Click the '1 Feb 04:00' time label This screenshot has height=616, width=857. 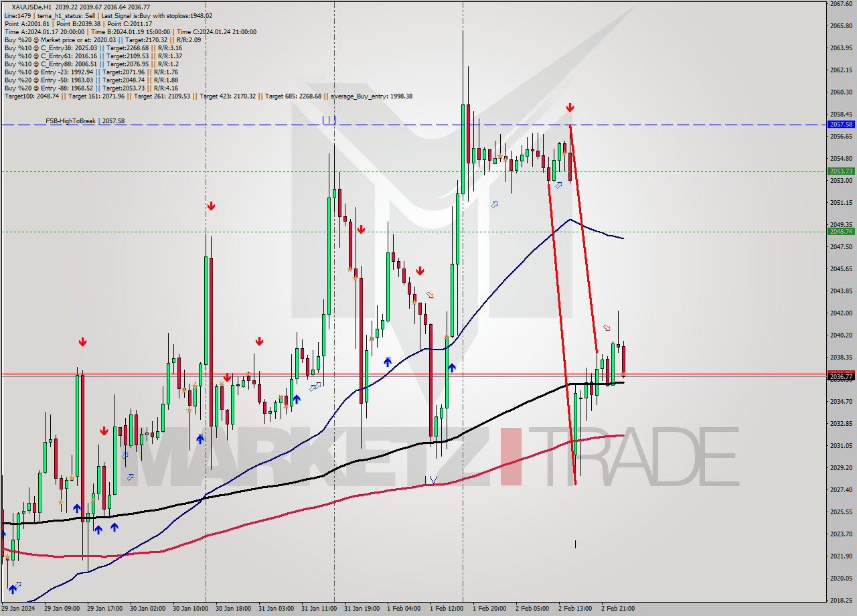(x=404, y=609)
